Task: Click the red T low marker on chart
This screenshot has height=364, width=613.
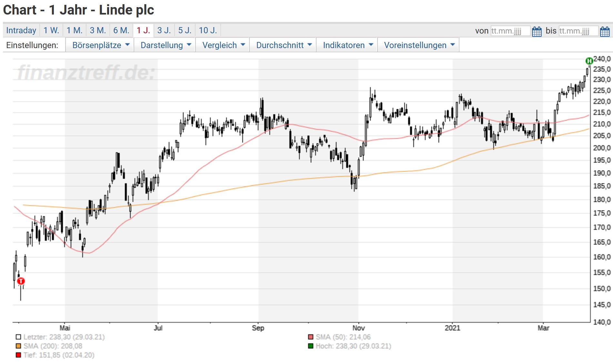Action: pyautogui.click(x=21, y=281)
